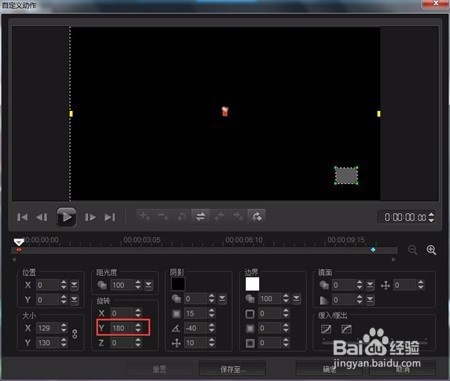
Task: Open the border opacity slider dropdown
Action: 296,299
